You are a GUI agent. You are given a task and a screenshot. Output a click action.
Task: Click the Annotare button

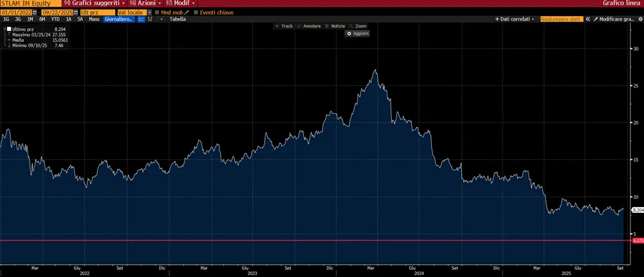pos(309,26)
